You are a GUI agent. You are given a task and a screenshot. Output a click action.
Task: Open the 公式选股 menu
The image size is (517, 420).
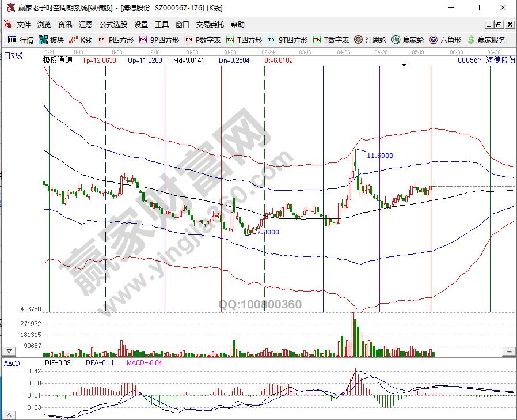tap(113, 25)
